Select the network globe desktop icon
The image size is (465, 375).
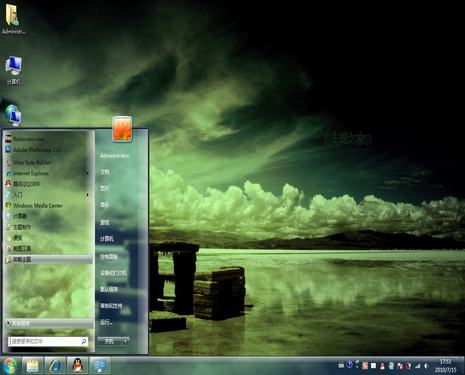pyautogui.click(x=13, y=116)
